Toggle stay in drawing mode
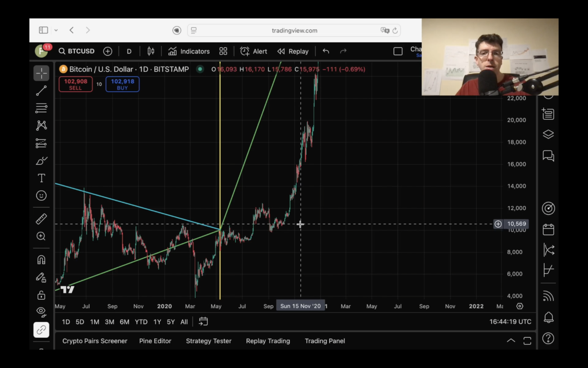588x368 pixels. coord(41,278)
